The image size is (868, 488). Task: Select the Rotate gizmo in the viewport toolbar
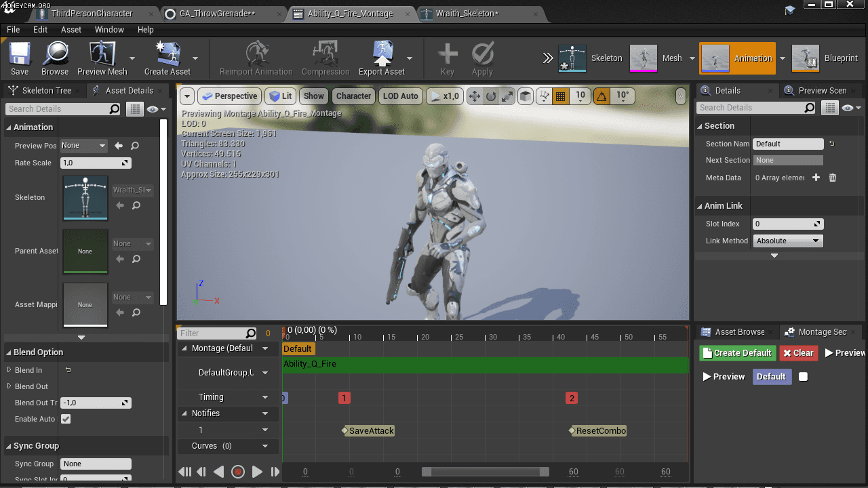pos(491,96)
